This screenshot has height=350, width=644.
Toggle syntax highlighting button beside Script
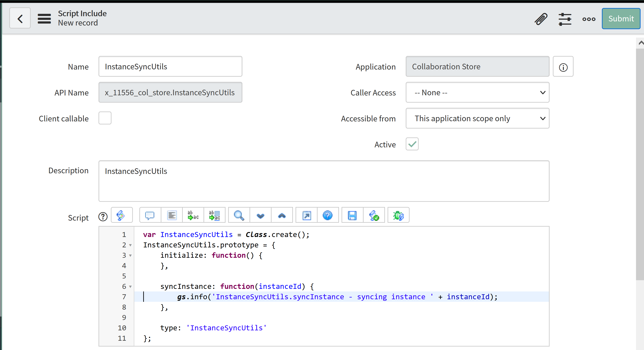click(x=121, y=215)
